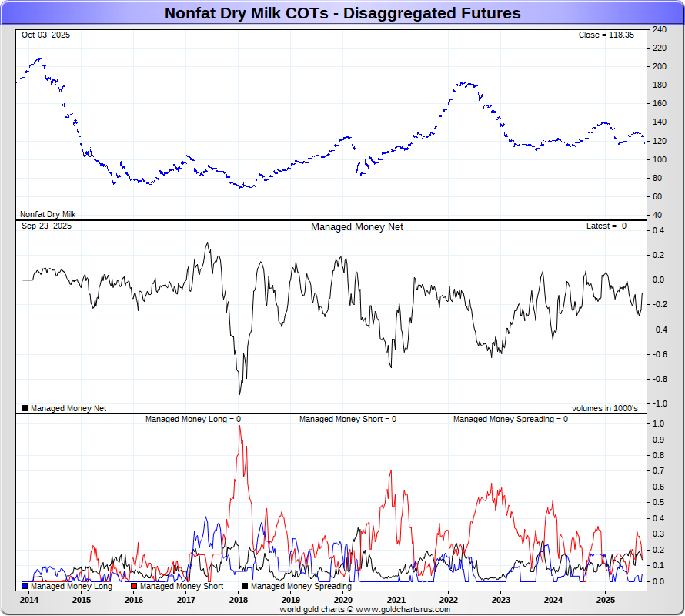685x616 pixels.
Task: Click the chart title 'Nonfat Dry Milk COTs - Disaggregated Futures'
Action: click(342, 13)
